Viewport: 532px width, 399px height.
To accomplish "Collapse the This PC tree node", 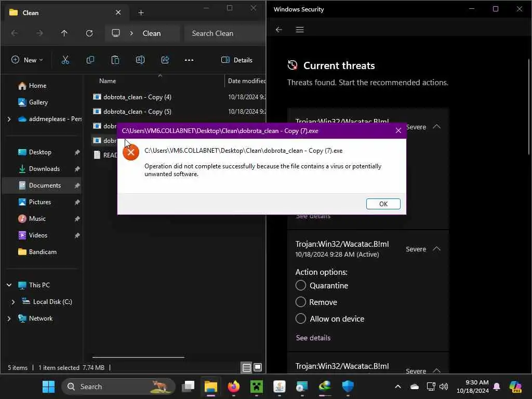I will point(9,285).
